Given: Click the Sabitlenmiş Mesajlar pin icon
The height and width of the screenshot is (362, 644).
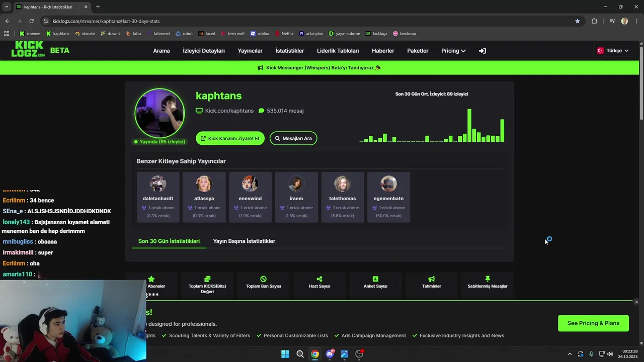Looking at the screenshot, I should pyautogui.click(x=488, y=279).
